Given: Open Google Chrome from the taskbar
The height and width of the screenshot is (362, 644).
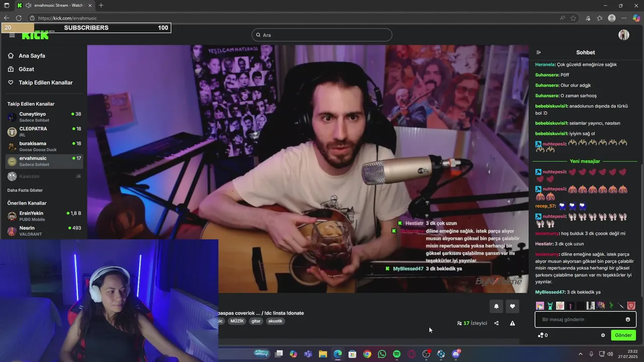Looking at the screenshot, I should point(367,354).
